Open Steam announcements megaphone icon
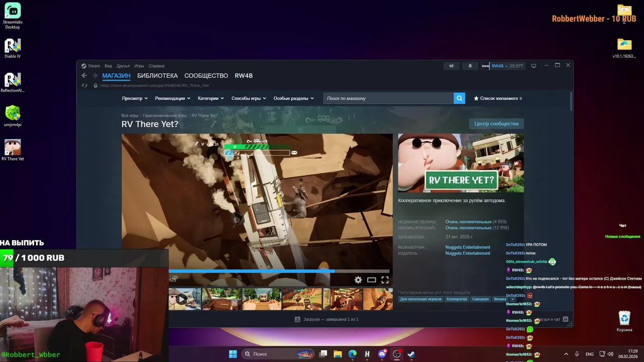The height and width of the screenshot is (362, 644). click(x=451, y=66)
